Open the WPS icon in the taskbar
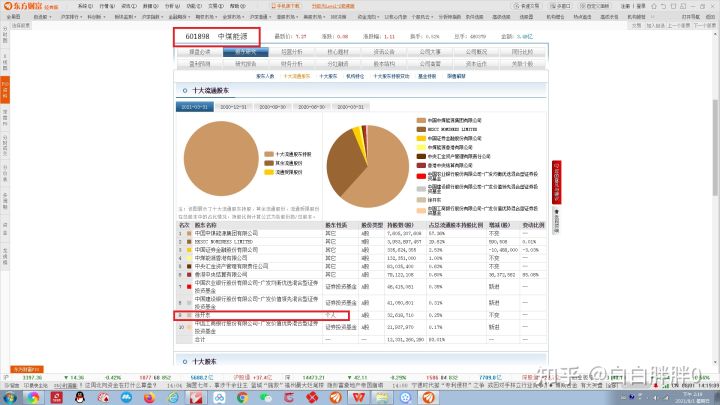This screenshot has width=720, height=405. 359,398
